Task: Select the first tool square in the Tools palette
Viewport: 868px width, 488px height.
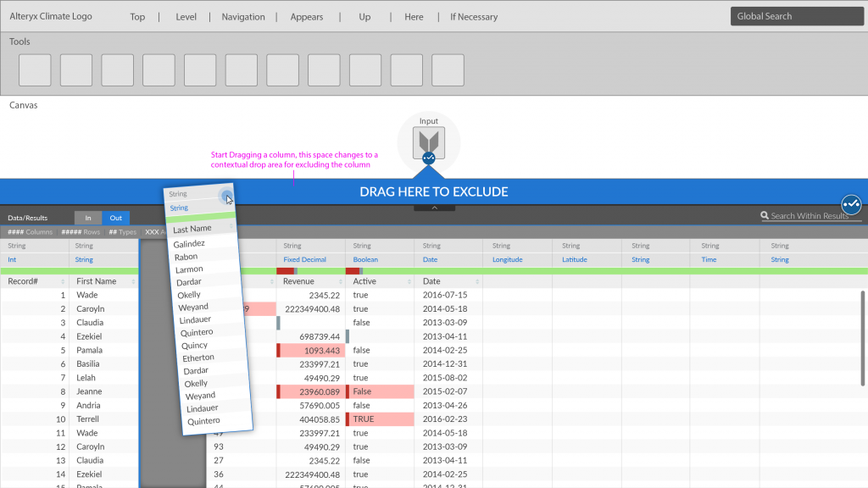Action: (x=35, y=69)
